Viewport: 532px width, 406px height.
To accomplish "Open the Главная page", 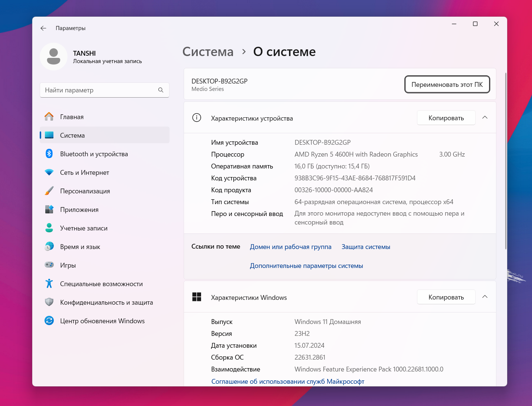I will (x=105, y=117).
